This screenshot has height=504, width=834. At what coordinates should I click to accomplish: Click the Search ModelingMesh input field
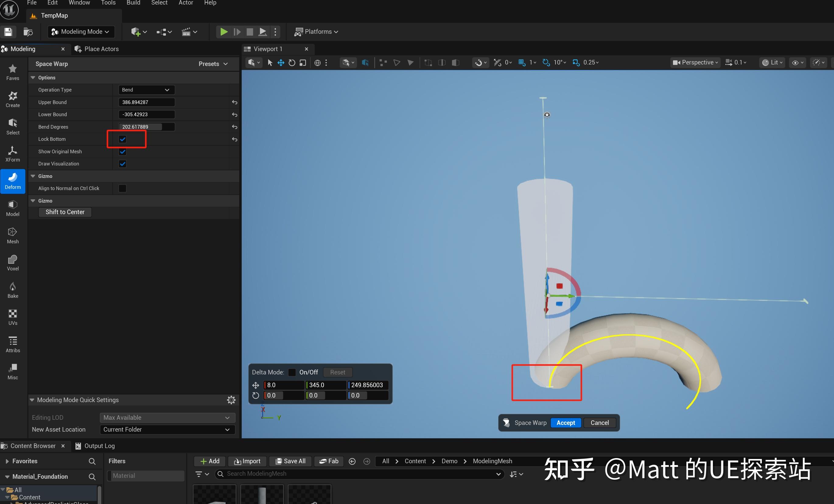(x=359, y=474)
